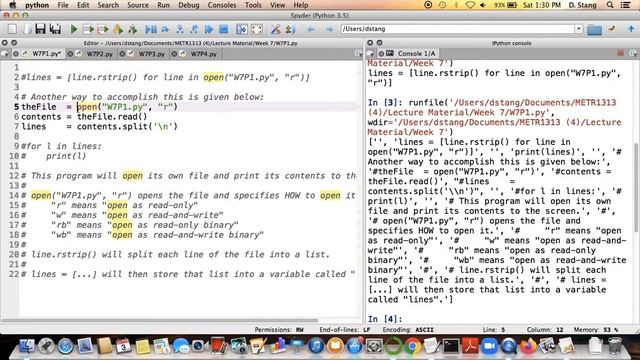Open Spotlight search in the menu bar
The width and height of the screenshot is (640, 360).
click(610, 5)
